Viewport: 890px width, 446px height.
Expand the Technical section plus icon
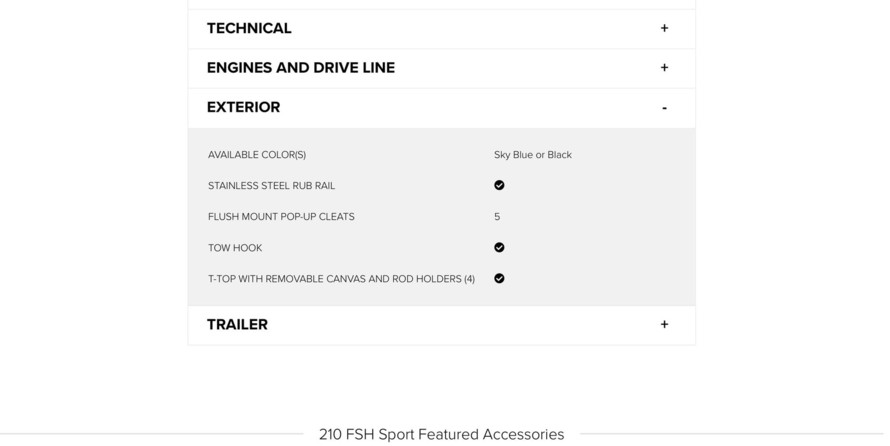[x=664, y=29]
